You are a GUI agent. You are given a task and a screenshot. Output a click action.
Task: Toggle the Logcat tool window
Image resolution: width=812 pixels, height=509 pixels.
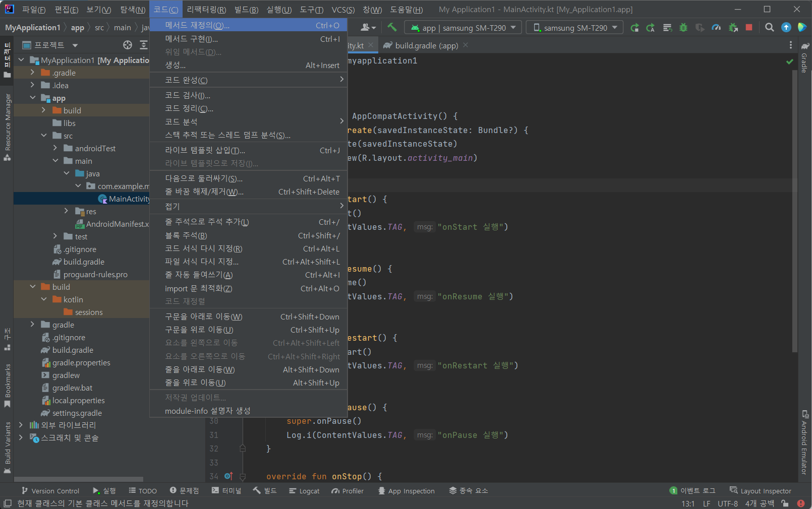click(x=304, y=491)
